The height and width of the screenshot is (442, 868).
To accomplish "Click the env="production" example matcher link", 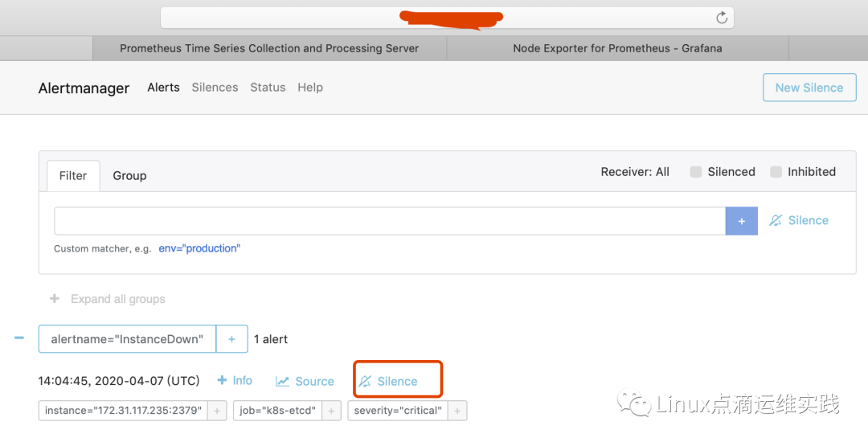I will pyautogui.click(x=199, y=248).
